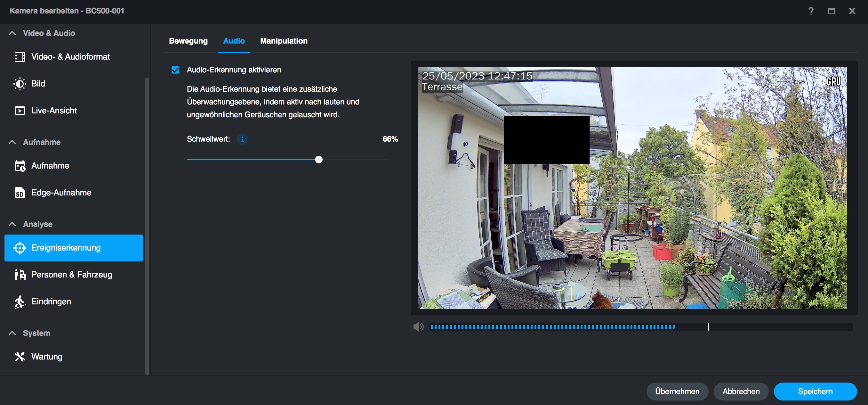This screenshot has height=405, width=868.
Task: Open the help question mark icon
Action: (811, 11)
